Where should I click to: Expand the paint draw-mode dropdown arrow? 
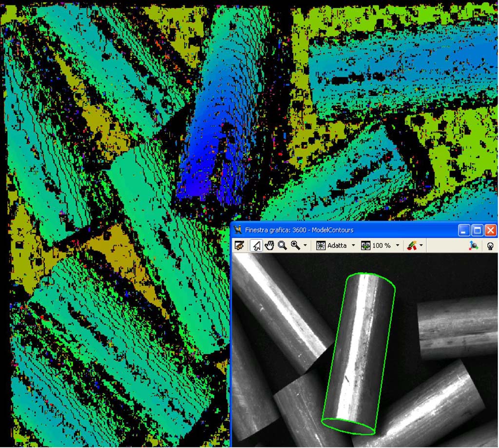point(422,246)
